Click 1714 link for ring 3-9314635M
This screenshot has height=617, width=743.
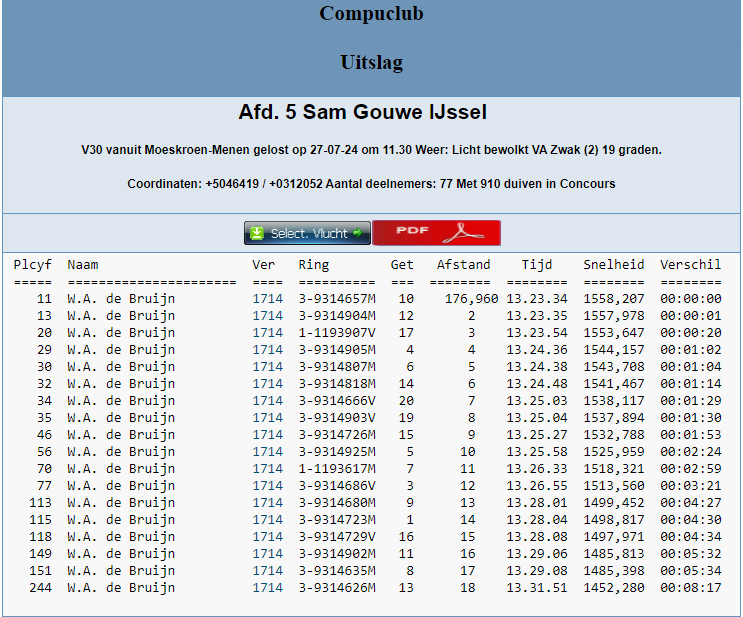pyautogui.click(x=267, y=570)
